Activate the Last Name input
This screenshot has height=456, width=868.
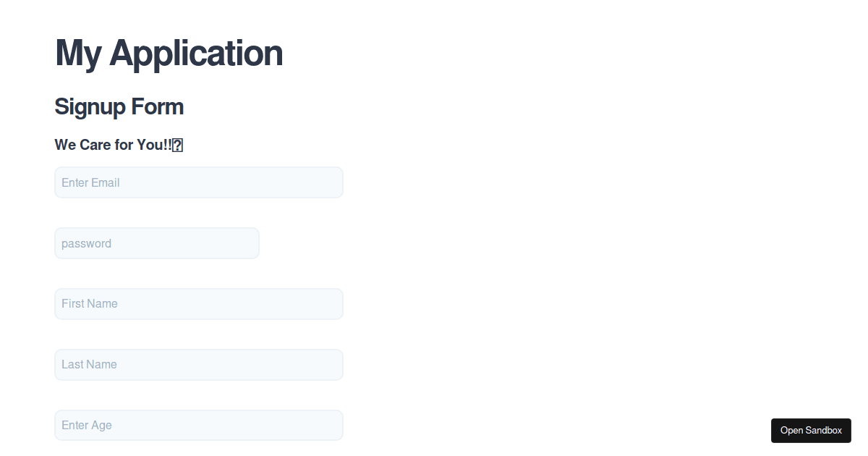pos(199,365)
